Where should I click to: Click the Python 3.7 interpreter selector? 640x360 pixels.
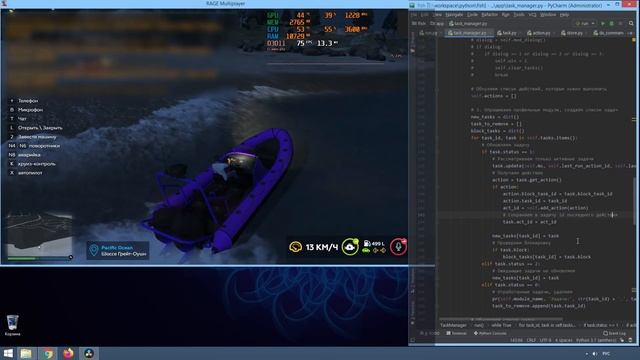pyautogui.click(x=596, y=340)
